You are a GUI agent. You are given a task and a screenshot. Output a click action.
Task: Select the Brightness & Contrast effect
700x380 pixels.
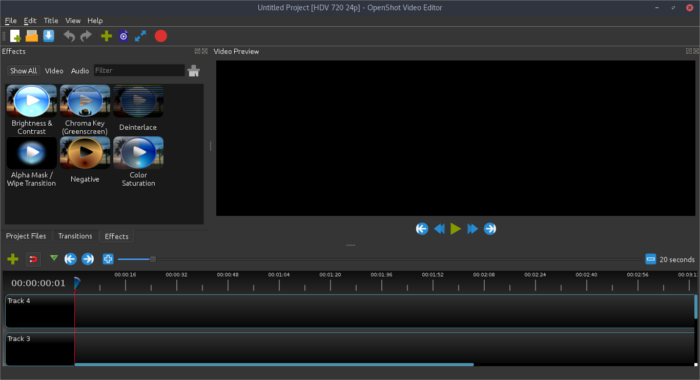(32, 110)
